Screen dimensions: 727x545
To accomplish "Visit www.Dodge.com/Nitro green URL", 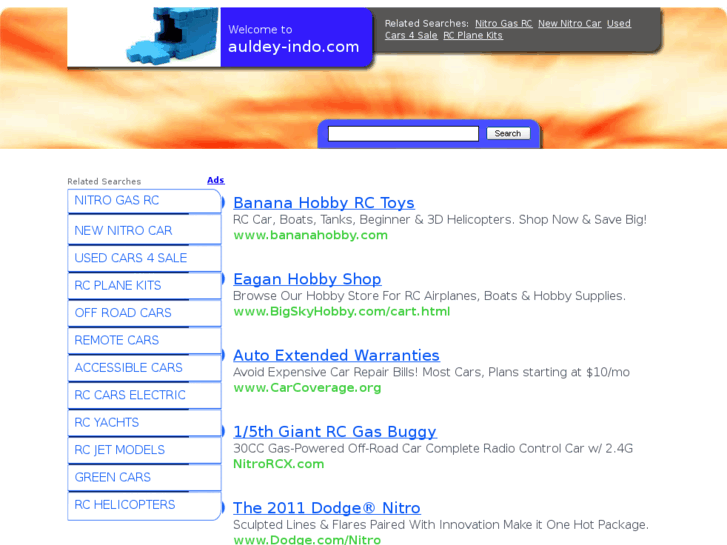I will pyautogui.click(x=306, y=539).
